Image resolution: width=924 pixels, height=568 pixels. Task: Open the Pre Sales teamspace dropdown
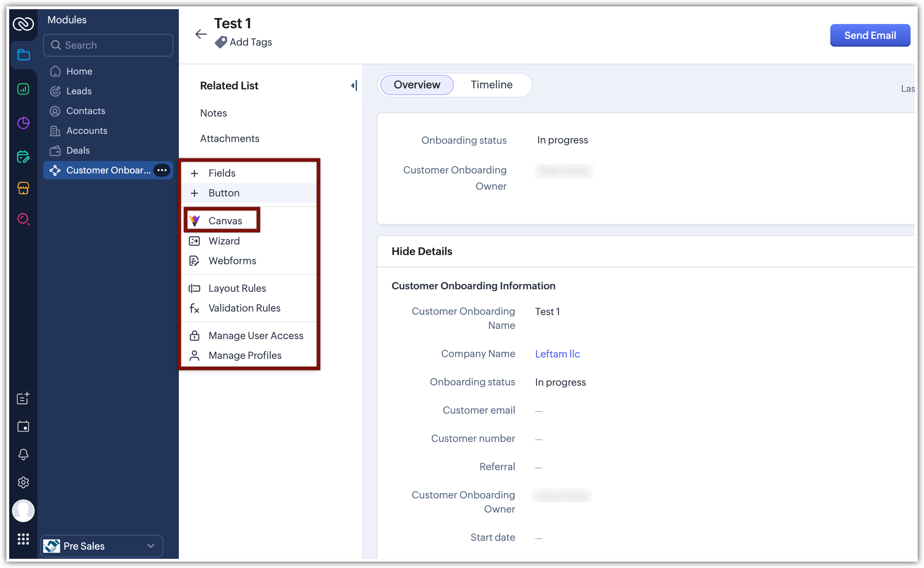(101, 546)
